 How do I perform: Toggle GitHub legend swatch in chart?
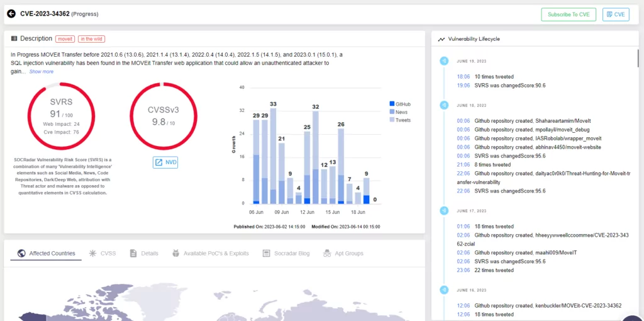point(392,104)
